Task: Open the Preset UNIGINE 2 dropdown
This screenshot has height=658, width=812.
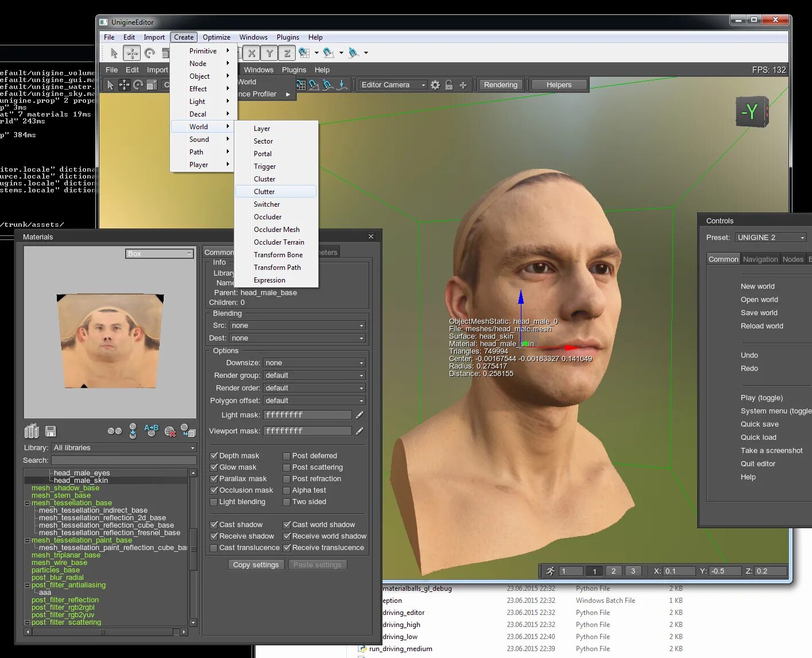Action: click(771, 238)
